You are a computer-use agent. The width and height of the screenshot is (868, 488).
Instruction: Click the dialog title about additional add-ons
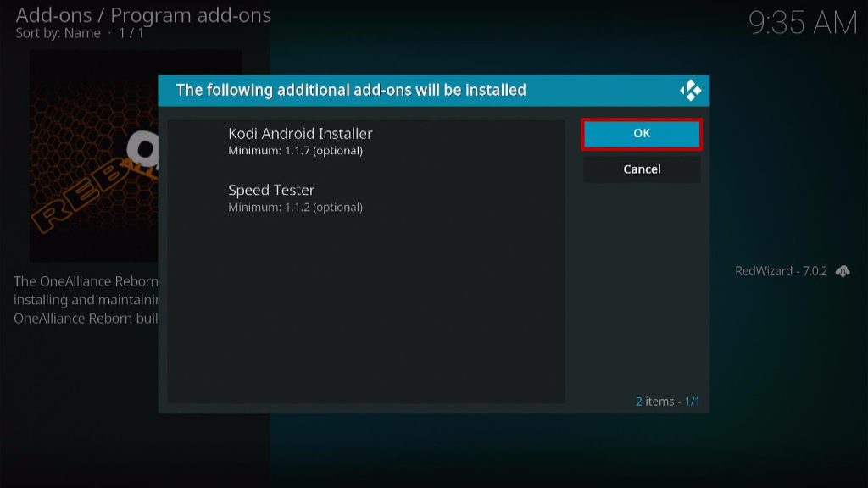point(351,90)
